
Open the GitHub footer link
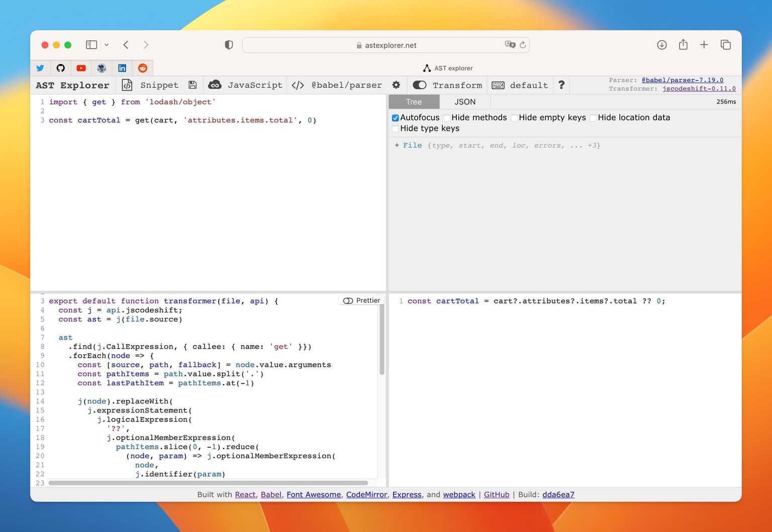[497, 495]
